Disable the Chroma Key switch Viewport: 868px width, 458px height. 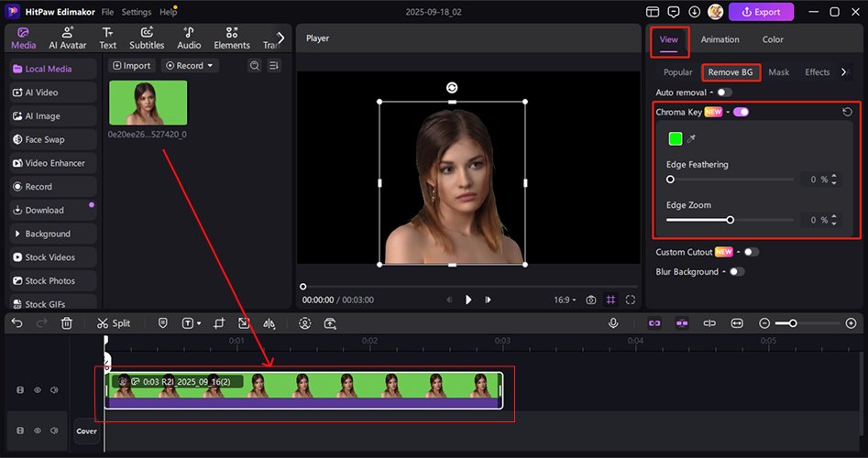(741, 112)
